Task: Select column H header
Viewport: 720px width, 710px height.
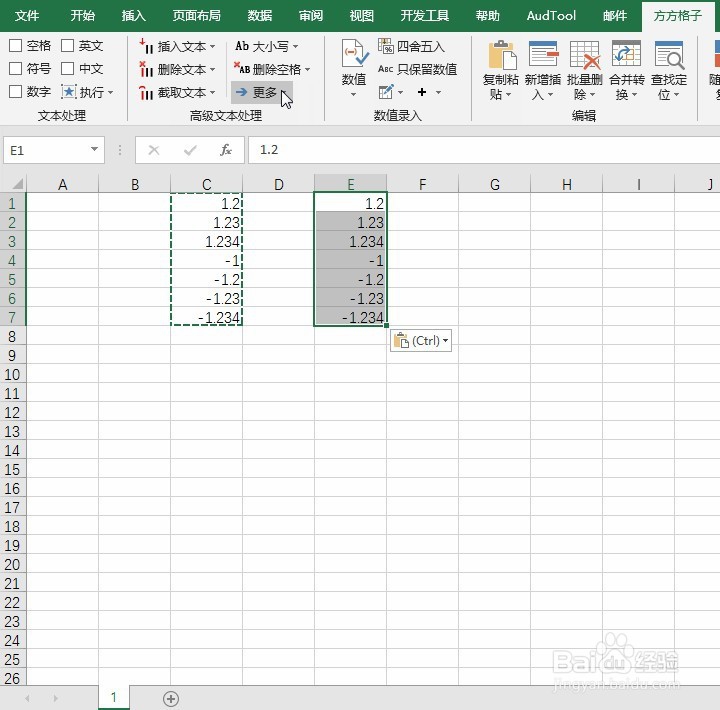Action: pos(567,185)
